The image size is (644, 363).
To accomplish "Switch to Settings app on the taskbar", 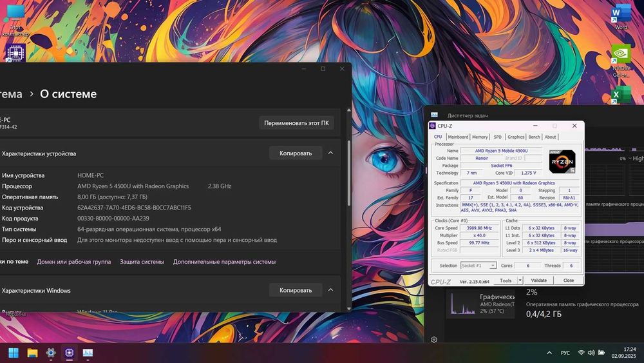I will pyautogui.click(x=51, y=353).
